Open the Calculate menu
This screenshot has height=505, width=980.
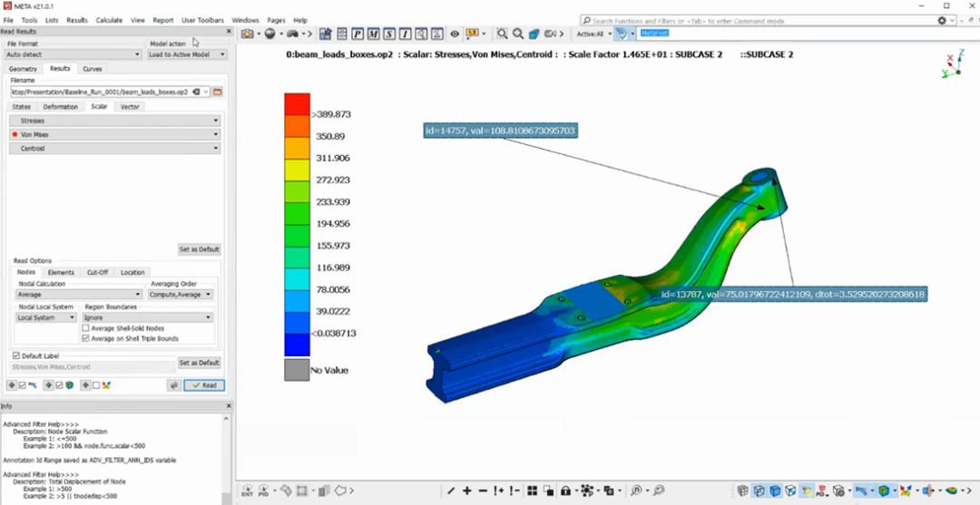coord(110,20)
